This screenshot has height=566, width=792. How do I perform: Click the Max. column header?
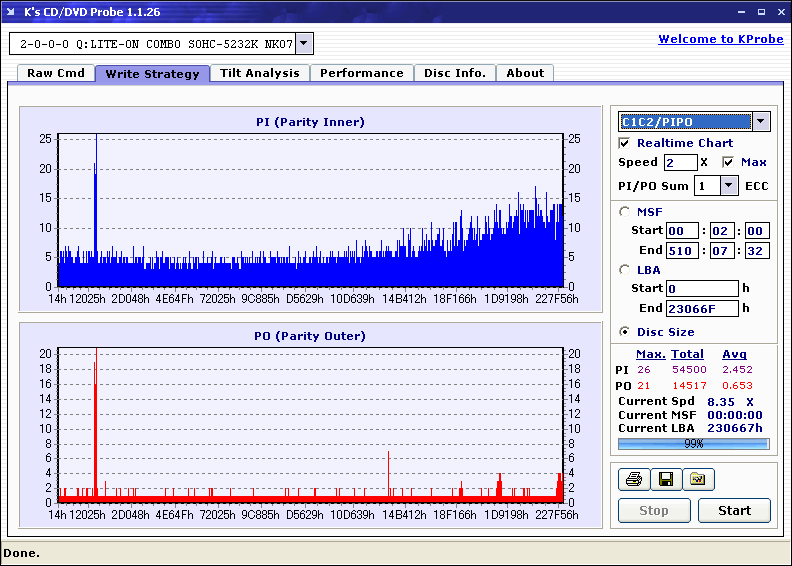click(x=651, y=354)
